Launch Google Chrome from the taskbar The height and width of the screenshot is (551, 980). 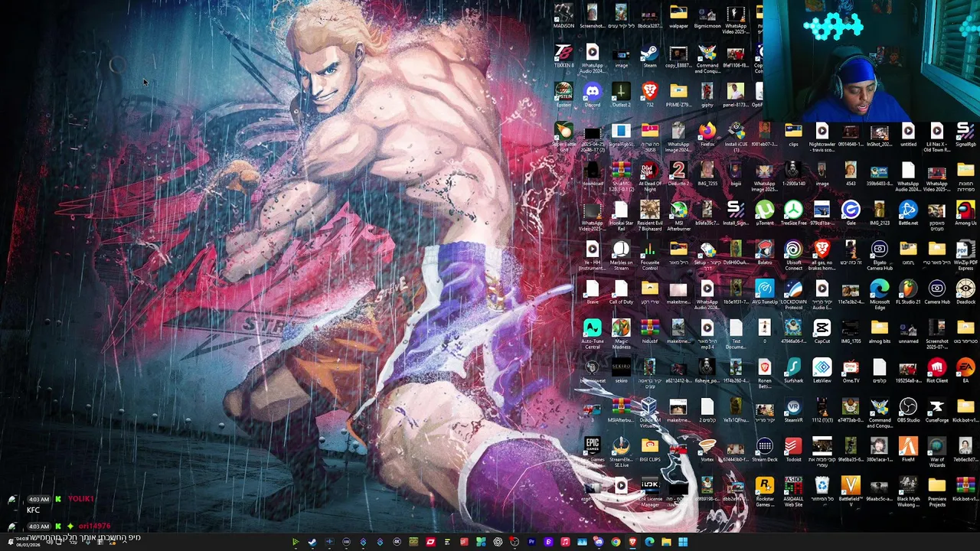coord(616,543)
